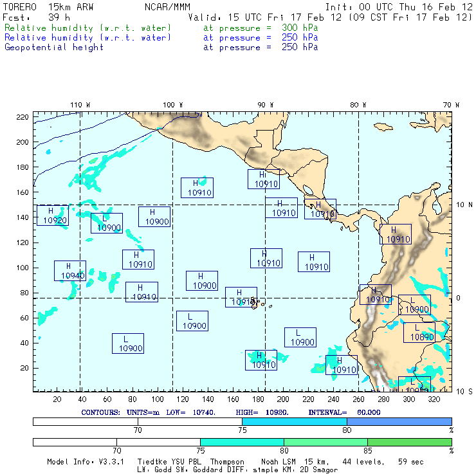The image size is (476, 476).
Task: Click the 'Model Info: V3.3.1' text
Action: click(x=86, y=462)
